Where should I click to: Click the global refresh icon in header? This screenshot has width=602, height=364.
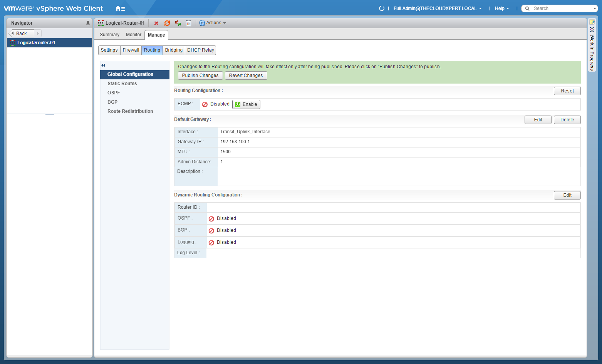pyautogui.click(x=381, y=8)
